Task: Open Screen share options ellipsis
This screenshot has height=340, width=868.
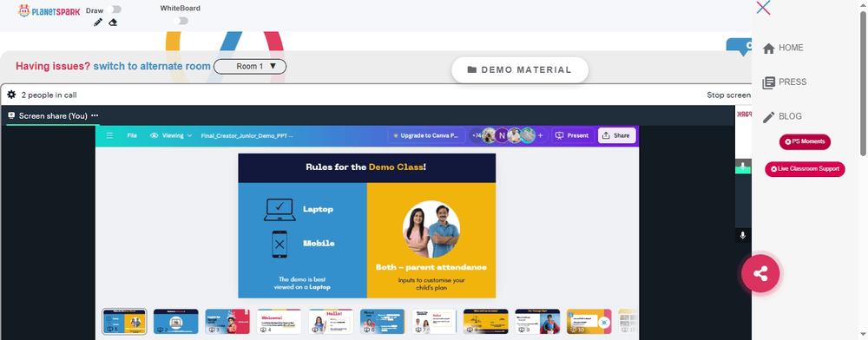Action: [x=95, y=115]
